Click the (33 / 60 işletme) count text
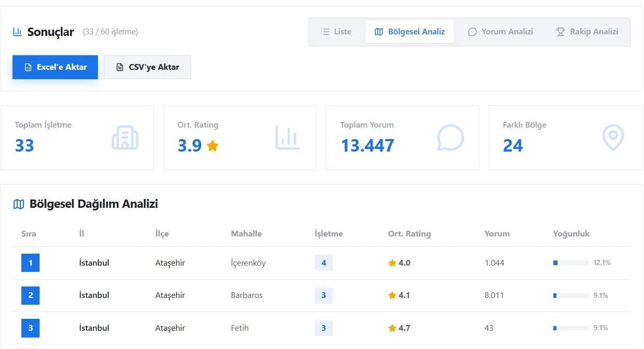The height and width of the screenshot is (349, 644). click(x=110, y=32)
